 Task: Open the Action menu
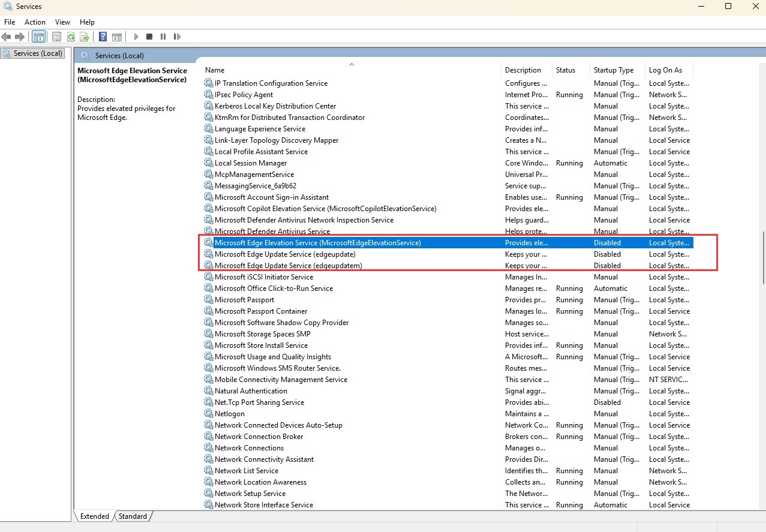(x=35, y=22)
